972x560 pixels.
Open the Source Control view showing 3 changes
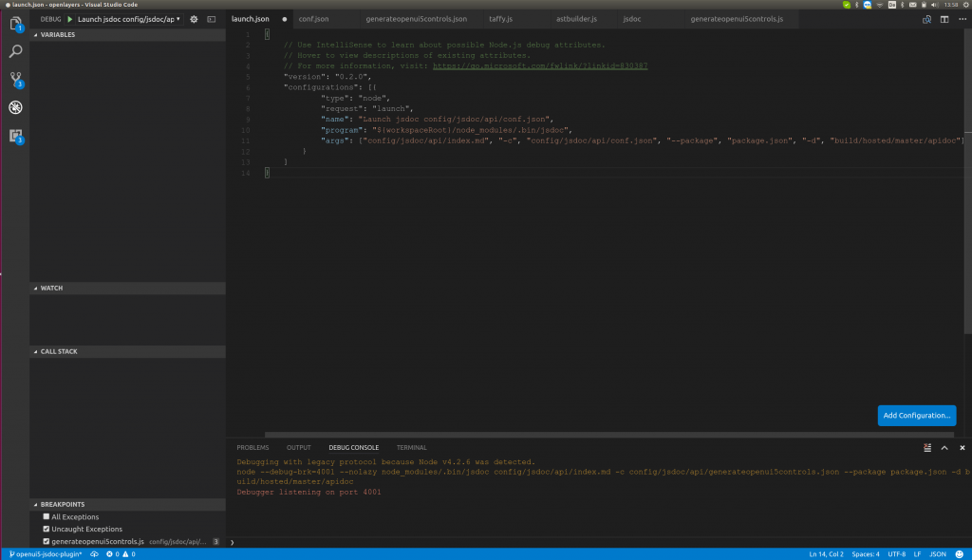[x=14, y=81]
